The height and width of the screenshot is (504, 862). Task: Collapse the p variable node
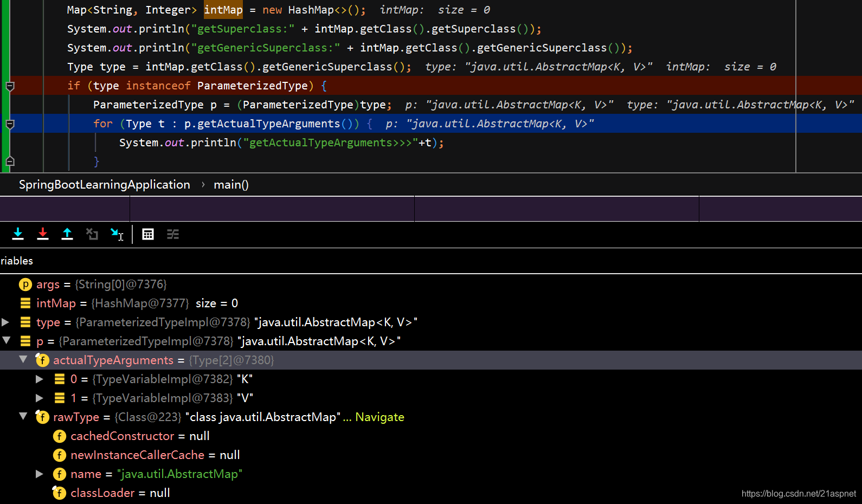pyautogui.click(x=7, y=340)
